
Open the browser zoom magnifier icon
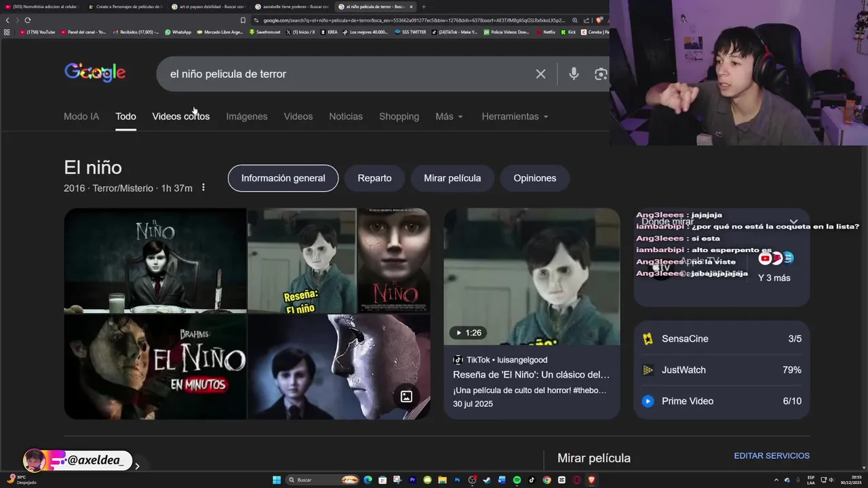tap(575, 20)
